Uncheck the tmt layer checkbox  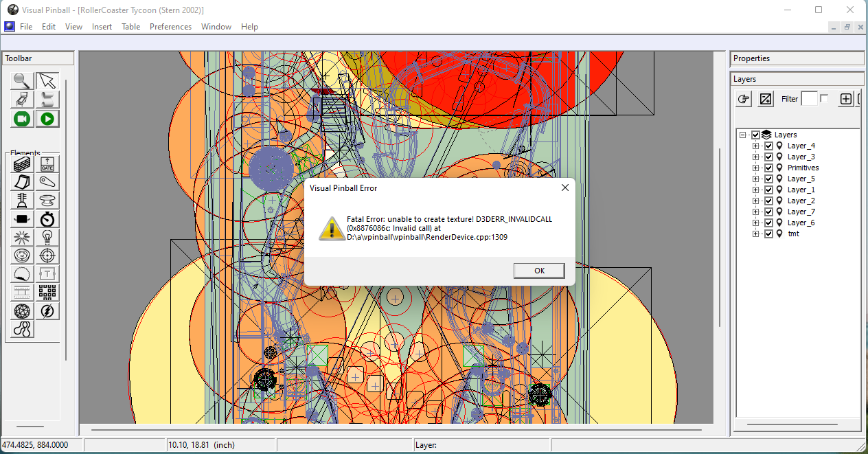click(768, 234)
